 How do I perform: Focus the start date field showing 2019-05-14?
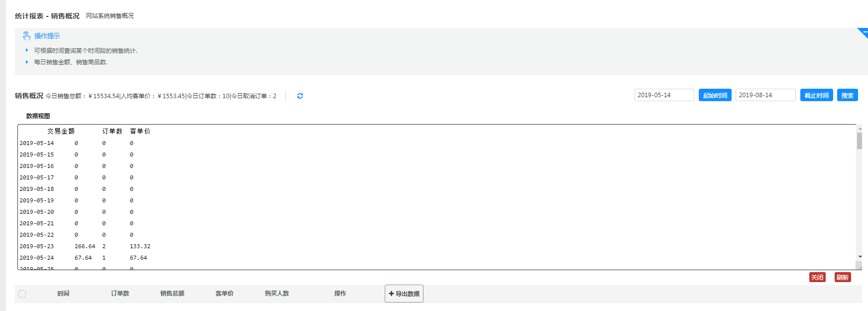point(664,95)
